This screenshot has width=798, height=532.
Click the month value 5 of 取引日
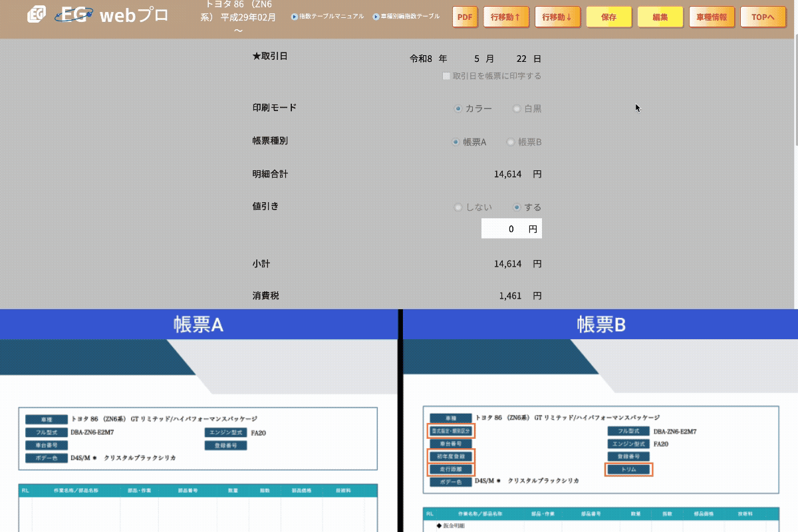click(x=477, y=59)
